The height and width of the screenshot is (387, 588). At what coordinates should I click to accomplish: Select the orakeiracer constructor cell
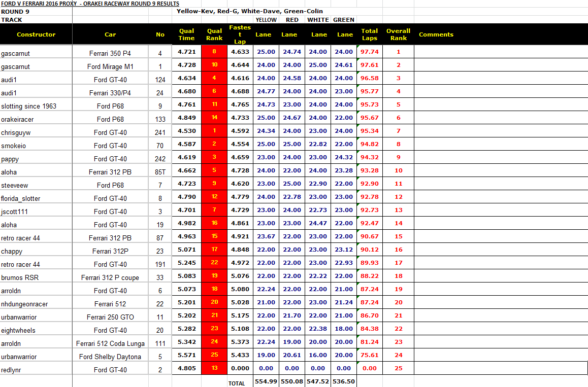click(36, 119)
